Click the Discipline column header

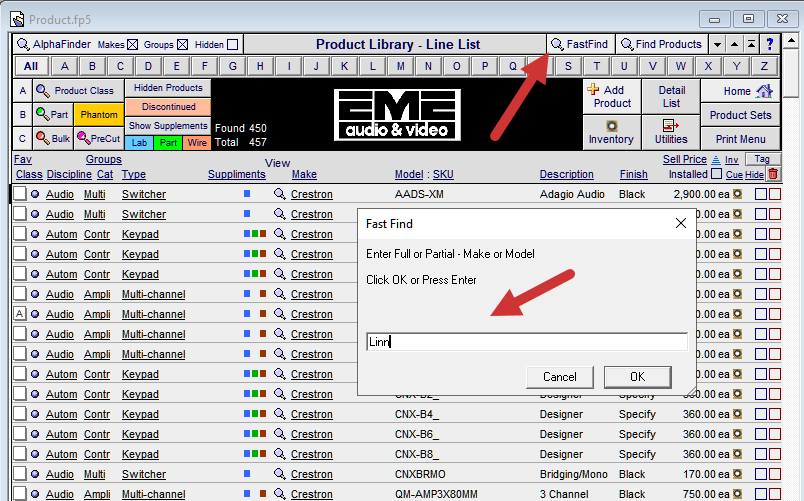(69, 174)
